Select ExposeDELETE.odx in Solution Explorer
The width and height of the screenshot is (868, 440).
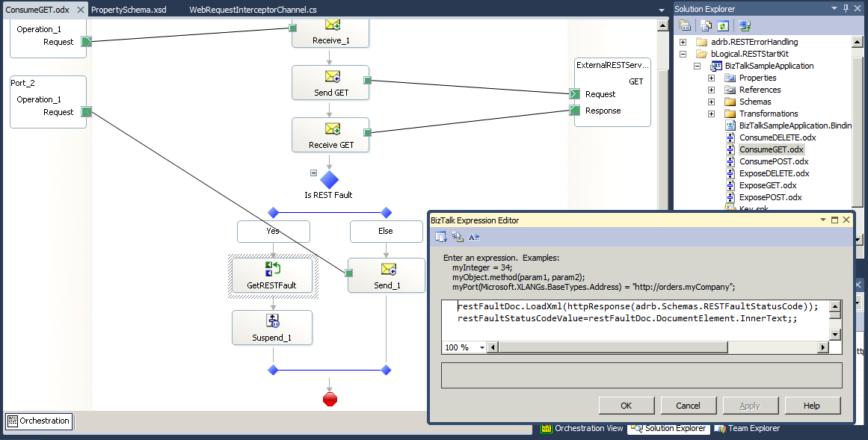pos(775,174)
